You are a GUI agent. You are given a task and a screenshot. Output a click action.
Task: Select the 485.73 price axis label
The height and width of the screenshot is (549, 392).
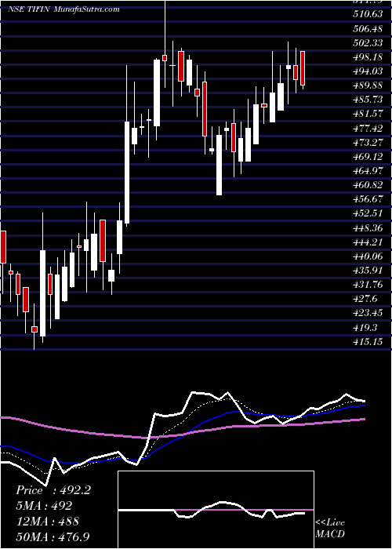368,100
